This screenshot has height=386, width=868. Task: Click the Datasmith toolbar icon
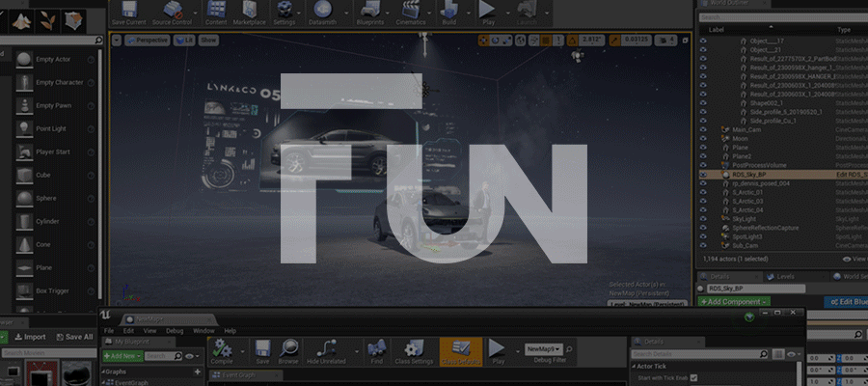pyautogui.click(x=321, y=13)
